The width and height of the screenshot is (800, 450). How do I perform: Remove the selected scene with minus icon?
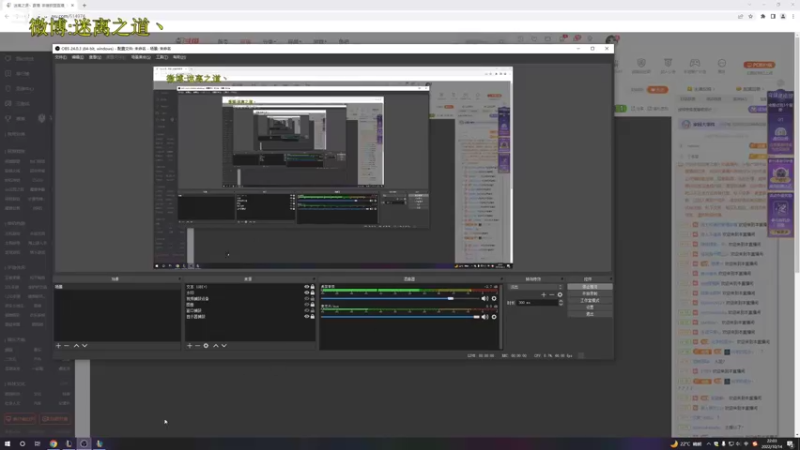click(66, 345)
